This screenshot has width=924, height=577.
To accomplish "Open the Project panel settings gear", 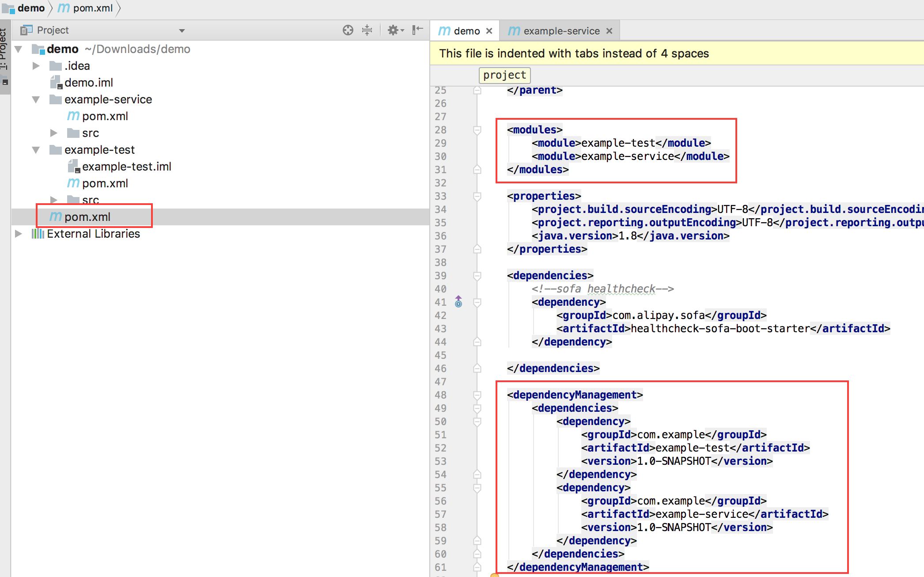I will click(395, 30).
